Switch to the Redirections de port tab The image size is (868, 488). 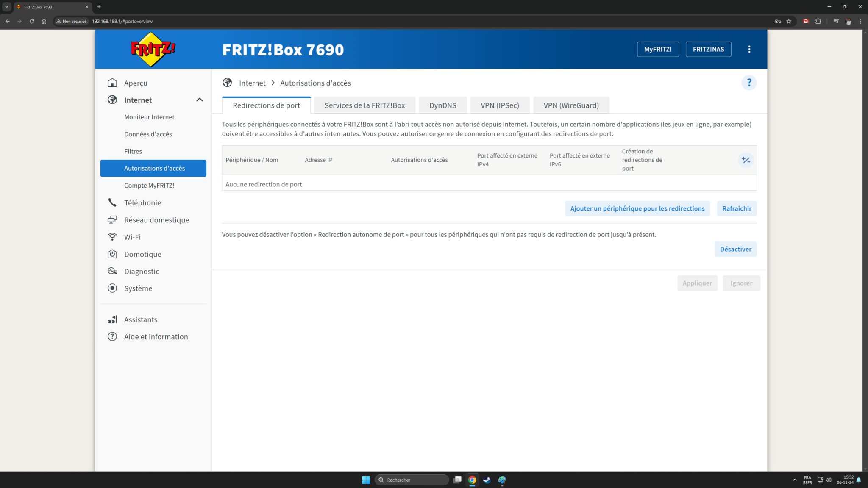click(x=266, y=105)
